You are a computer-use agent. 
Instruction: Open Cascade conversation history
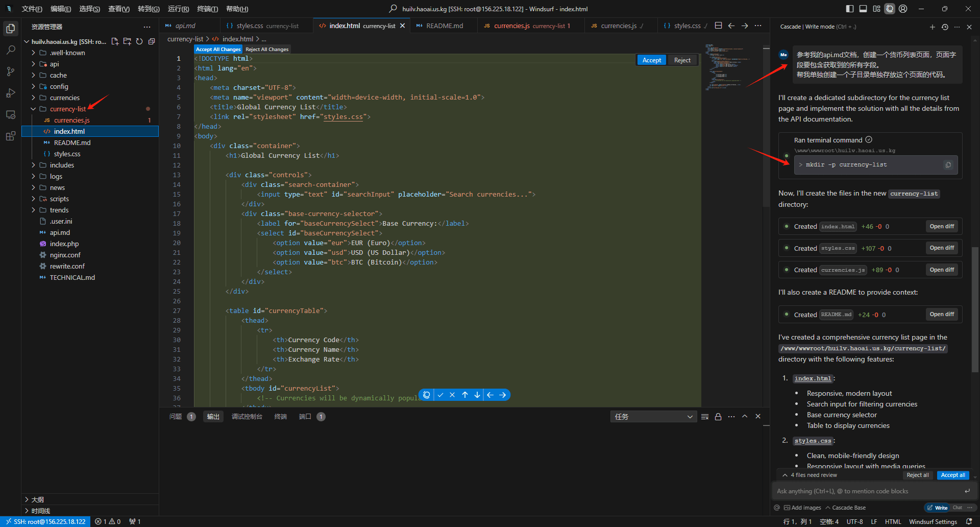coord(945,27)
